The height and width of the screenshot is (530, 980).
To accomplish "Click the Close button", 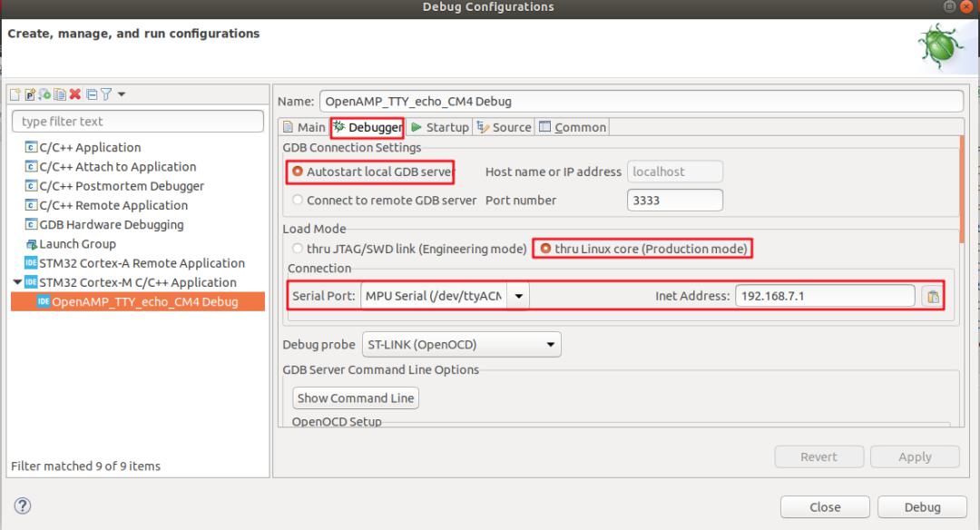I will click(x=825, y=507).
